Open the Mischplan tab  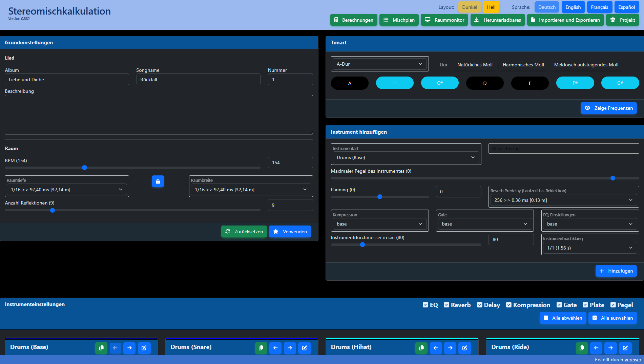pyautogui.click(x=399, y=20)
